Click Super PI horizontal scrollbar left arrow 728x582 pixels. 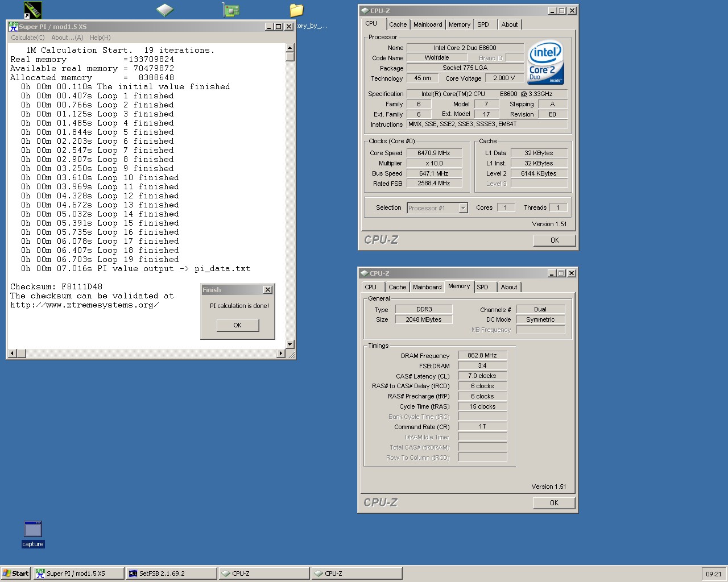pos(11,354)
